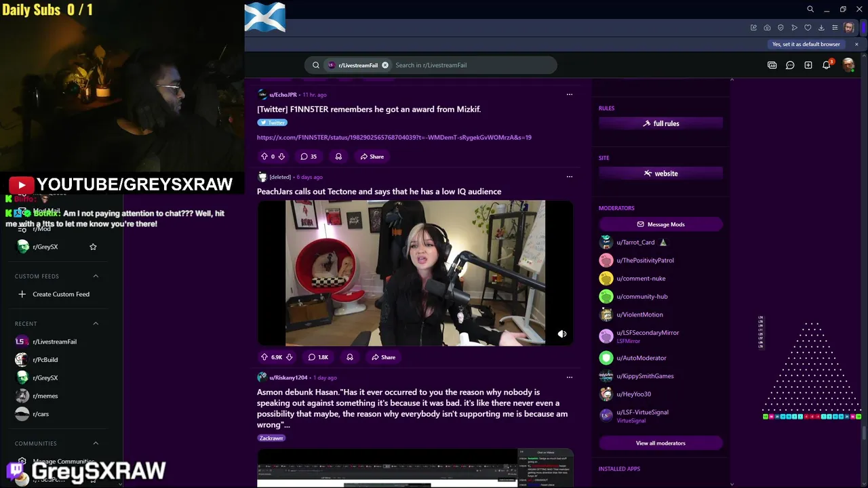Open r/cars from Recent list

coord(41,414)
